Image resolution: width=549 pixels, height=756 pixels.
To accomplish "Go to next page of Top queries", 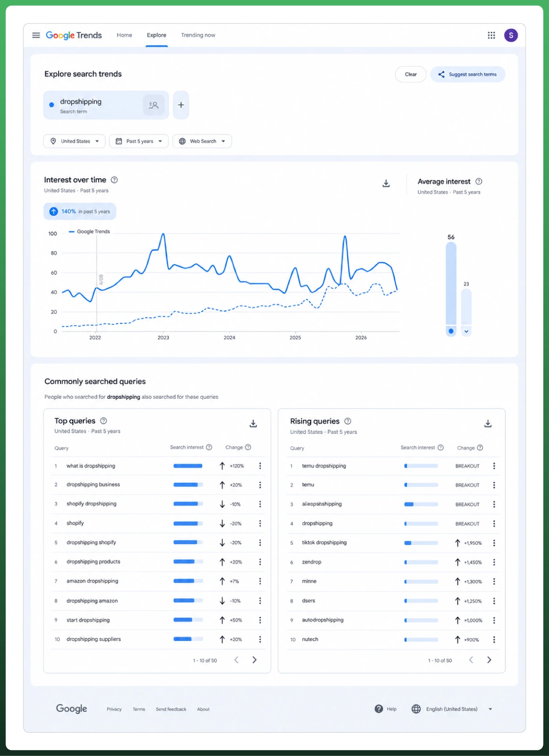I will coord(254,660).
